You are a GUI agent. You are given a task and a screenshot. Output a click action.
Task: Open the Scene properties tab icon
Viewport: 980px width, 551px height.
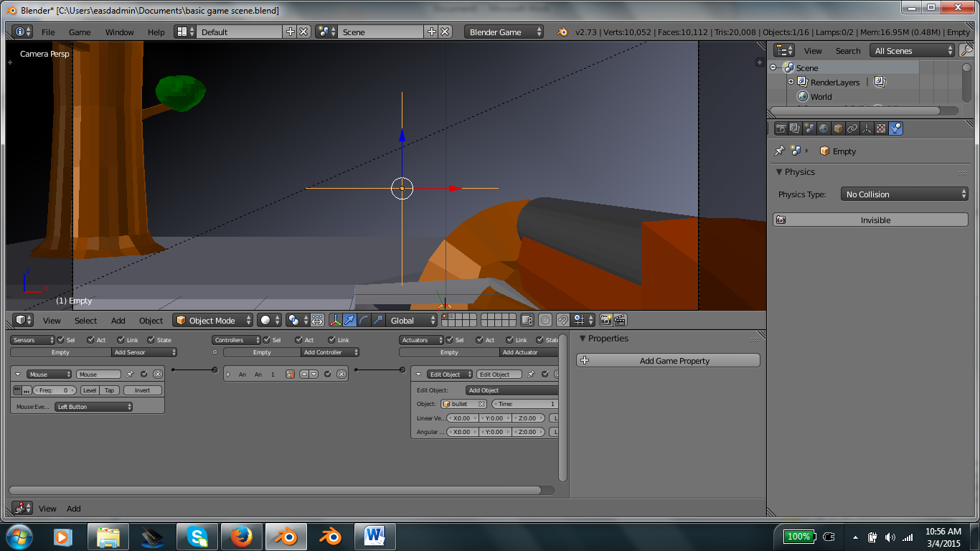(809, 128)
